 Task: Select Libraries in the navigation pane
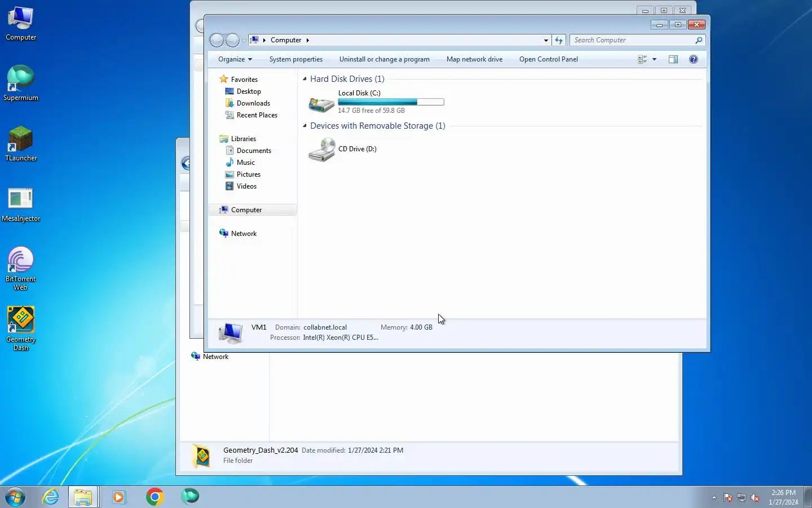[243, 139]
